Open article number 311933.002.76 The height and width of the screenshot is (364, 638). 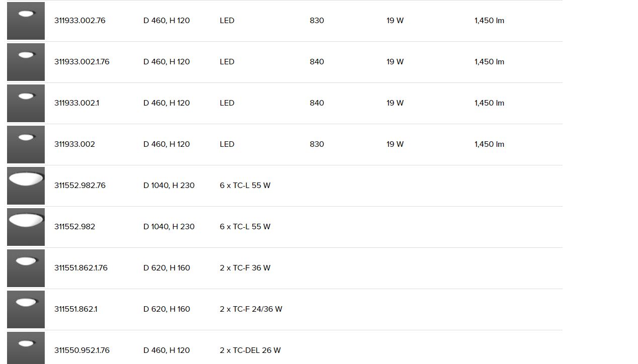80,21
